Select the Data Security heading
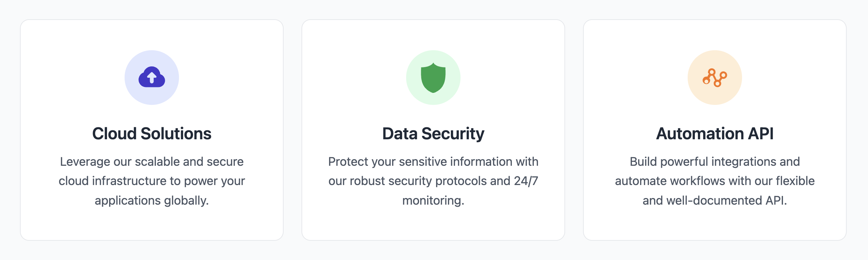The width and height of the screenshot is (868, 260). [433, 134]
